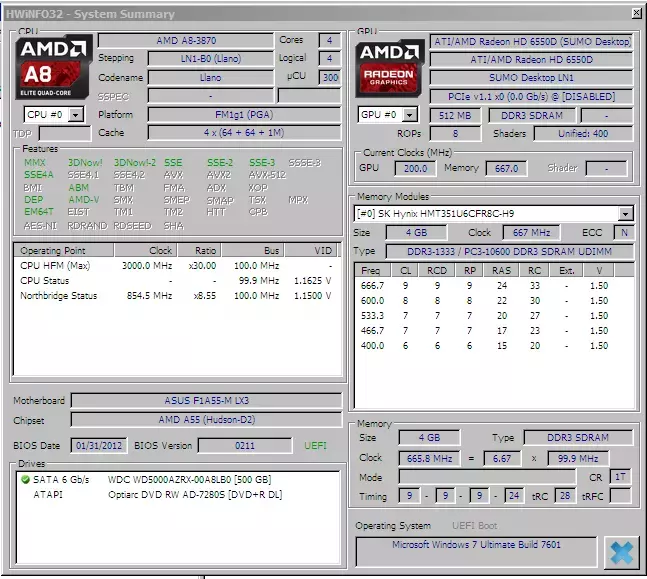Select the CPU Status row
The width and height of the screenshot is (647, 579).
coord(177,281)
